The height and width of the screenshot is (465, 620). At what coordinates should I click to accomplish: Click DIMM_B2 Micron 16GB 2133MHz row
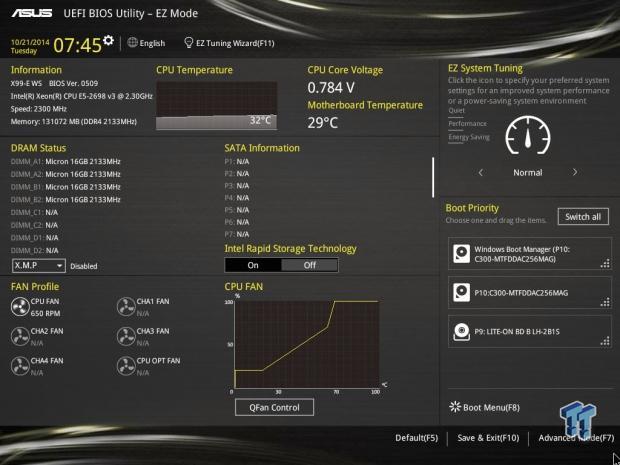click(66, 199)
